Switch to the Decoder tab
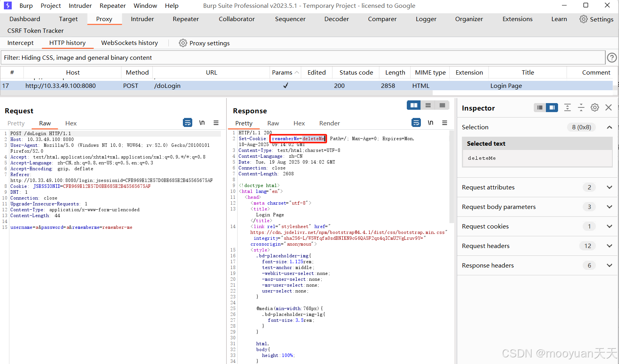This screenshot has width=619, height=364. [x=336, y=19]
